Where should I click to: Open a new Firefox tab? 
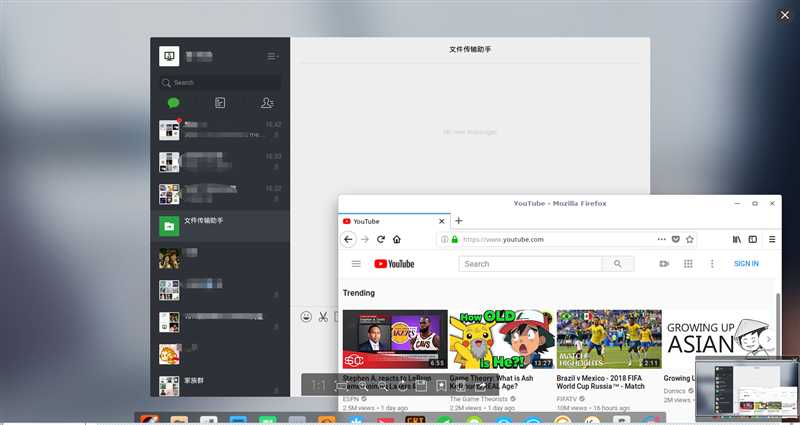click(459, 221)
